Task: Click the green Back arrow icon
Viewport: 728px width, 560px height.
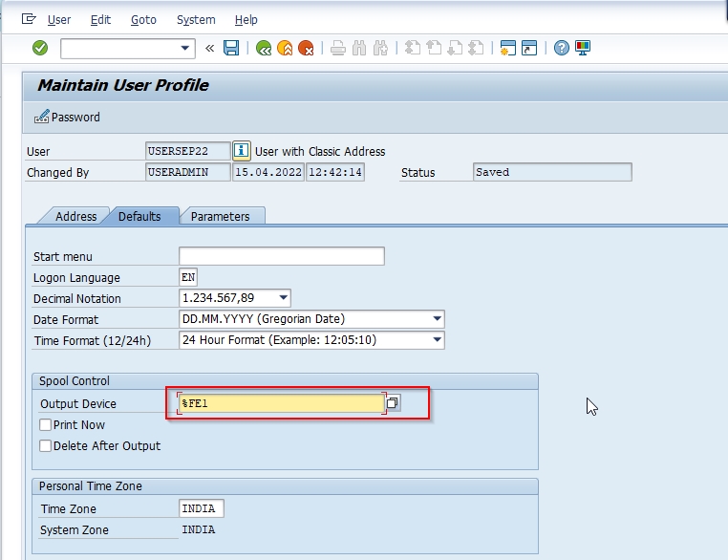Action: pyautogui.click(x=264, y=48)
